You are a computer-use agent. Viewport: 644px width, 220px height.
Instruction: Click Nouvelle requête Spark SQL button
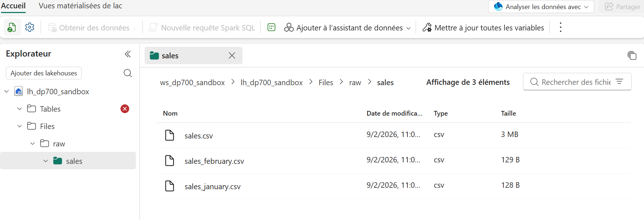202,28
